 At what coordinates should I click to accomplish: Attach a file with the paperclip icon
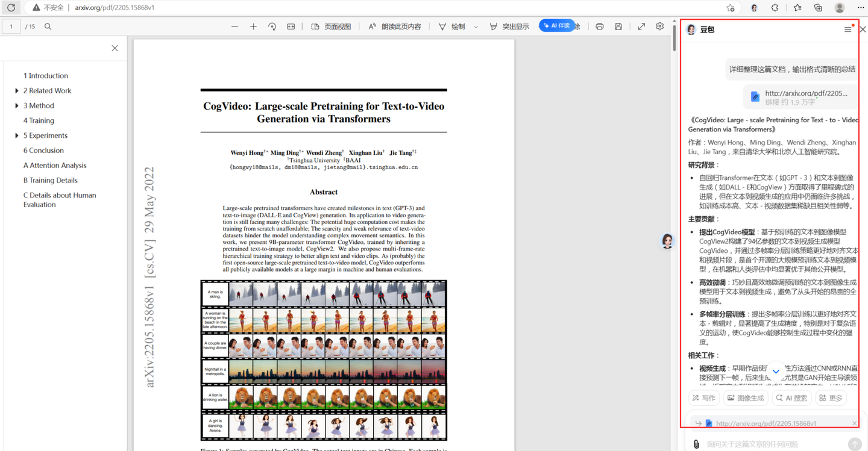pyautogui.click(x=696, y=444)
